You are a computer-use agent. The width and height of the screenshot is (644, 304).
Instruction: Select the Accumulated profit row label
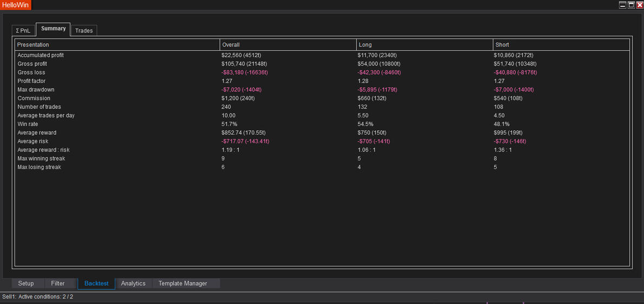pos(41,55)
